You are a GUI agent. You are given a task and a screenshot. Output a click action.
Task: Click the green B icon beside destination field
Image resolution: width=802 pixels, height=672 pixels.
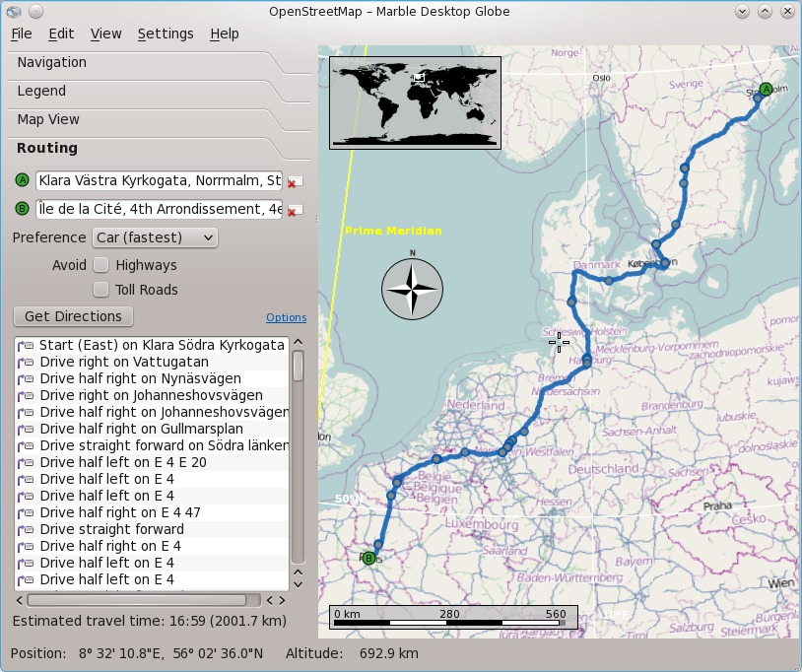click(x=22, y=209)
